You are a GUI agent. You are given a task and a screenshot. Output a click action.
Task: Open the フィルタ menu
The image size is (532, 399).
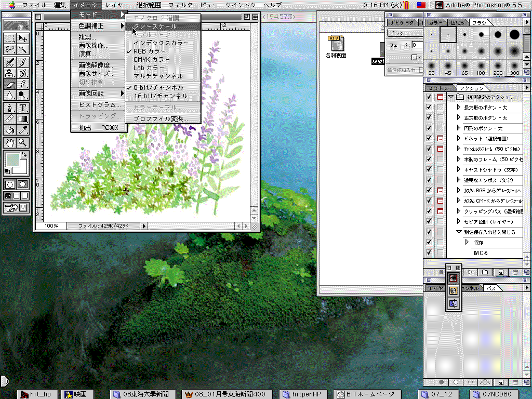point(180,5)
